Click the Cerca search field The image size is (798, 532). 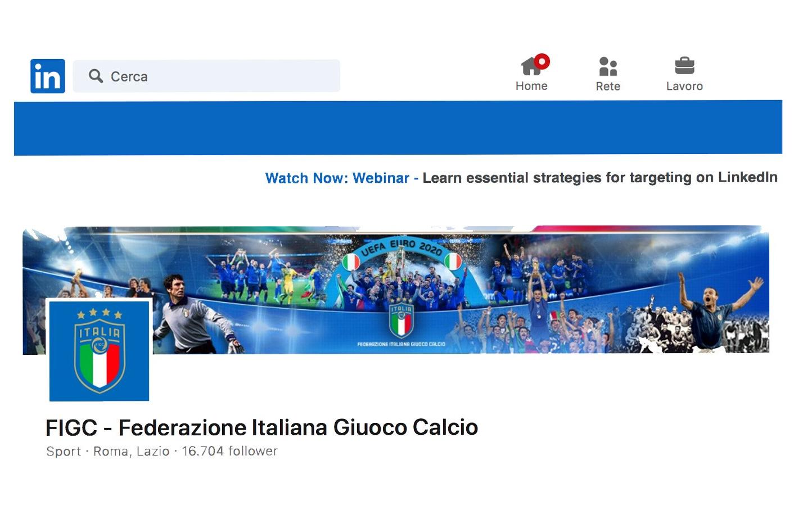[x=206, y=76]
